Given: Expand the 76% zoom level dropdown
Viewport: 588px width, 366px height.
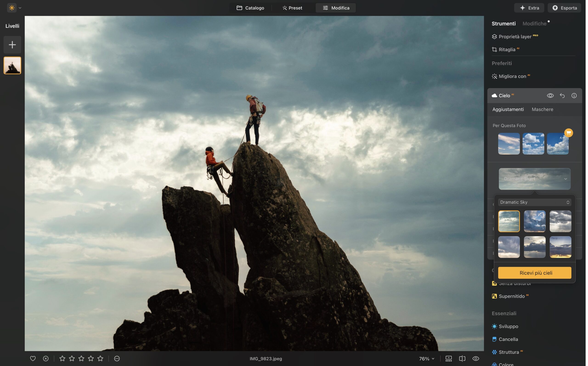Looking at the screenshot, I should coord(427,358).
